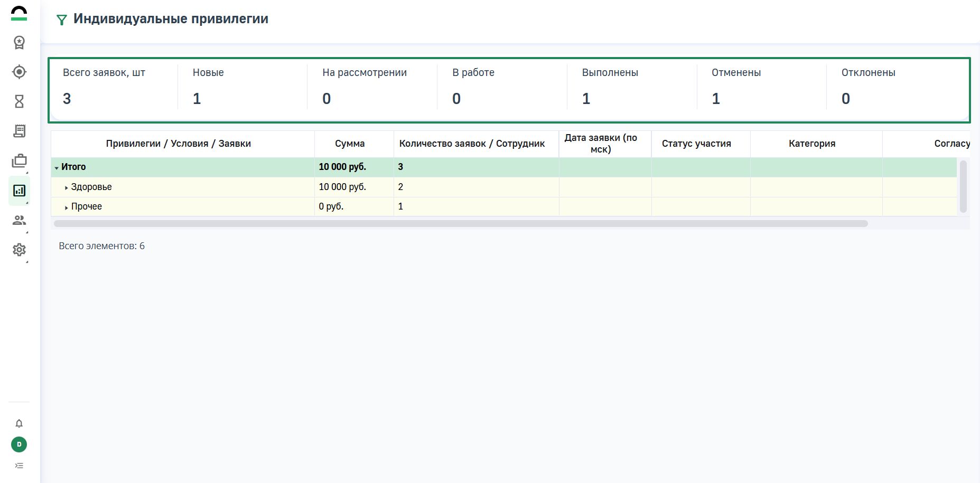Image resolution: width=980 pixels, height=483 pixels.
Task: Open the bar chart reports icon
Action: pos(19,191)
